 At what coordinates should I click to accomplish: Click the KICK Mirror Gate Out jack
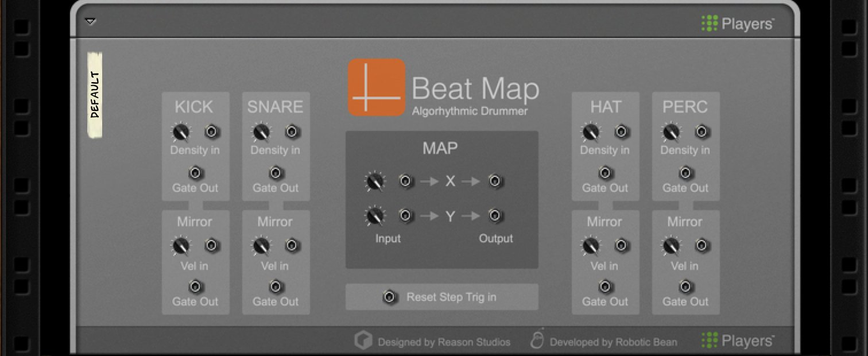tap(196, 286)
